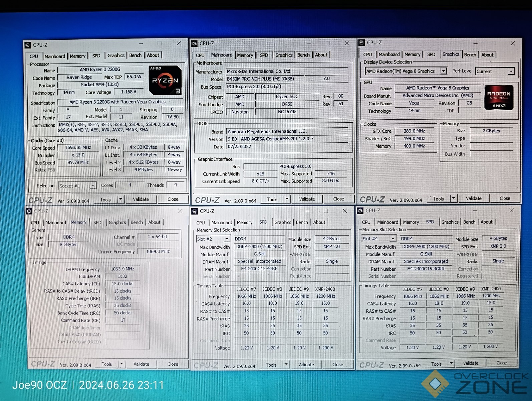Expand the AMD Radeon Vega 8 display device dropdown

tap(443, 71)
